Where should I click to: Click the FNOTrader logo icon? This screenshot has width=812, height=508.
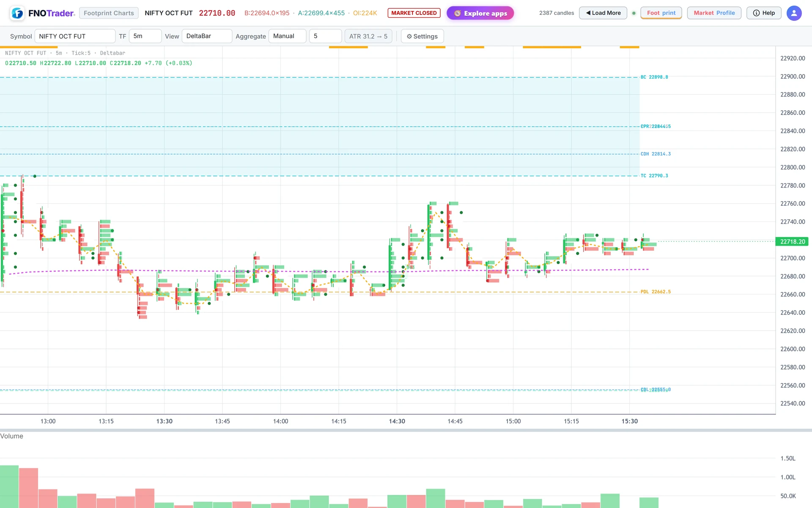tap(17, 13)
